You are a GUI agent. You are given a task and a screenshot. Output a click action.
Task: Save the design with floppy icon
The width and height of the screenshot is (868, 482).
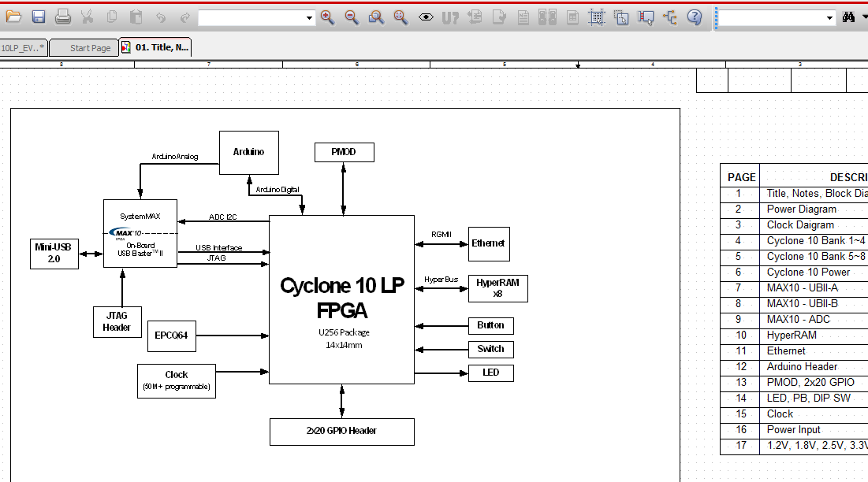tap(38, 17)
